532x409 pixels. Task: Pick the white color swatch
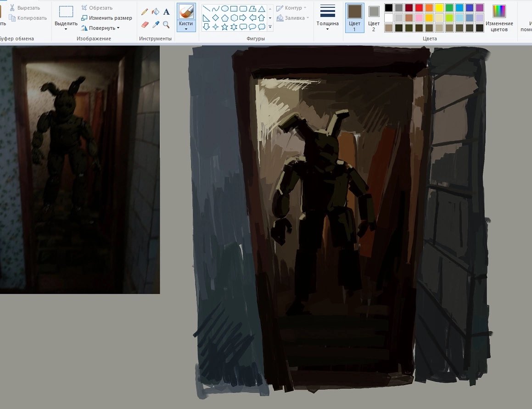click(x=389, y=17)
